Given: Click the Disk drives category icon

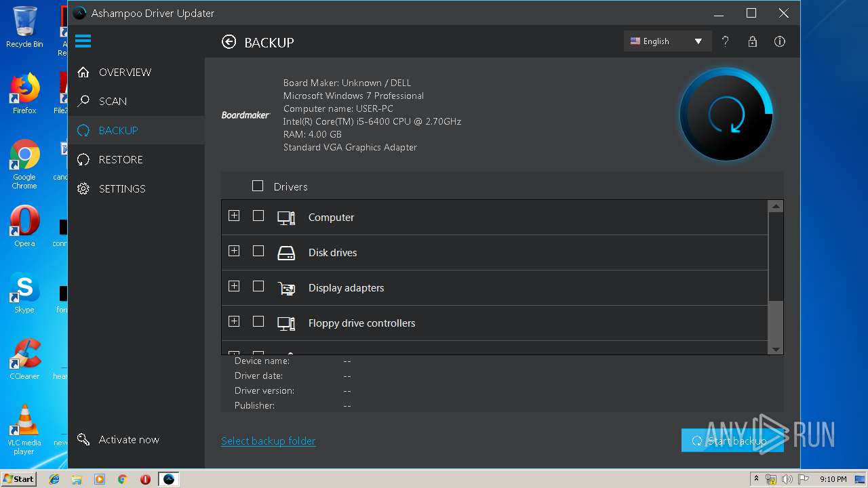Looking at the screenshot, I should click(x=286, y=253).
